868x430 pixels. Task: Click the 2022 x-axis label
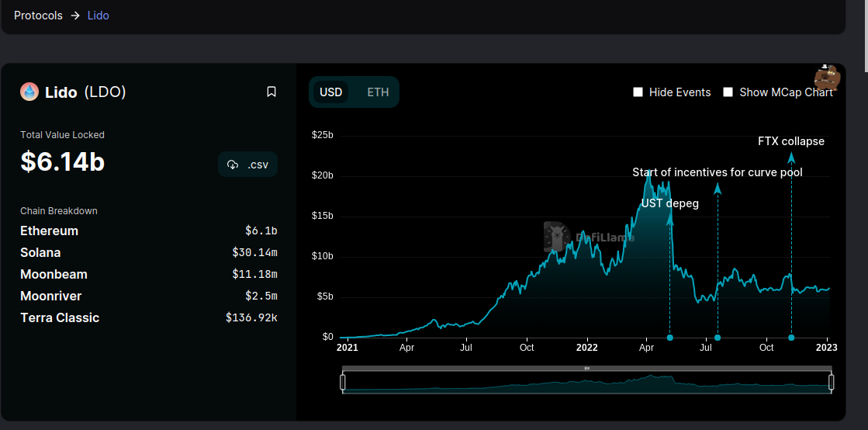click(x=586, y=348)
